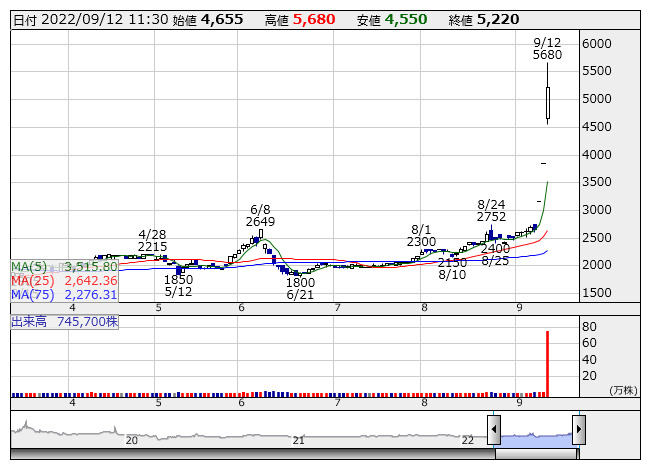653x470 pixels.
Task: Click the year 21 mark in navigator
Action: (x=298, y=440)
